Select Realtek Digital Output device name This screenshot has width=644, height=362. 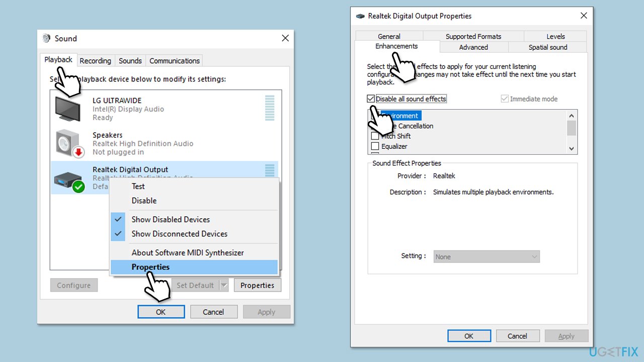130,169
